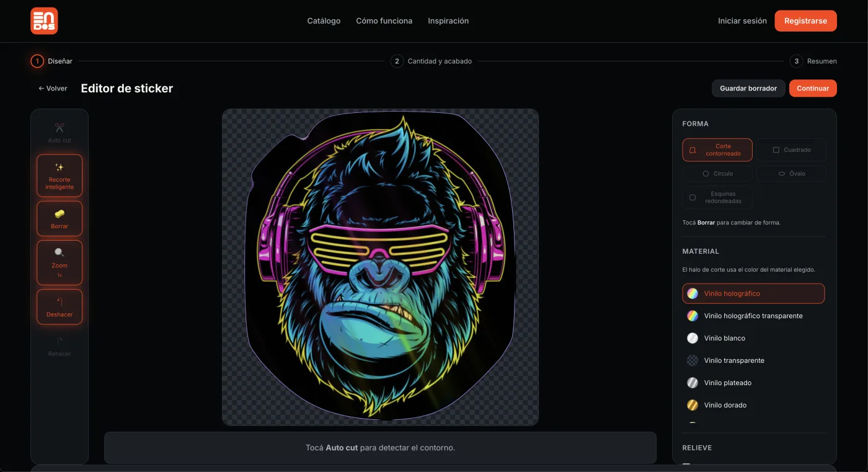
Task: Choose the Borrar eraser tool
Action: point(60,218)
